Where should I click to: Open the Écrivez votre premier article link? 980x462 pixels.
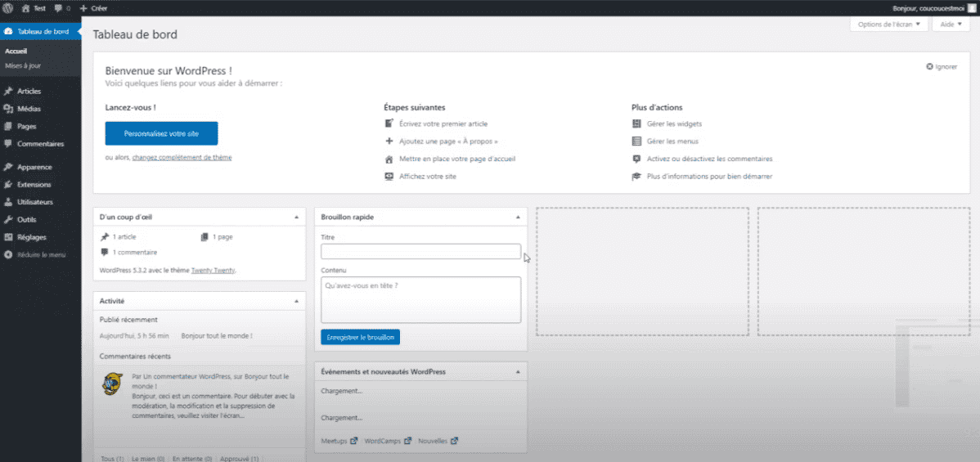tap(443, 124)
